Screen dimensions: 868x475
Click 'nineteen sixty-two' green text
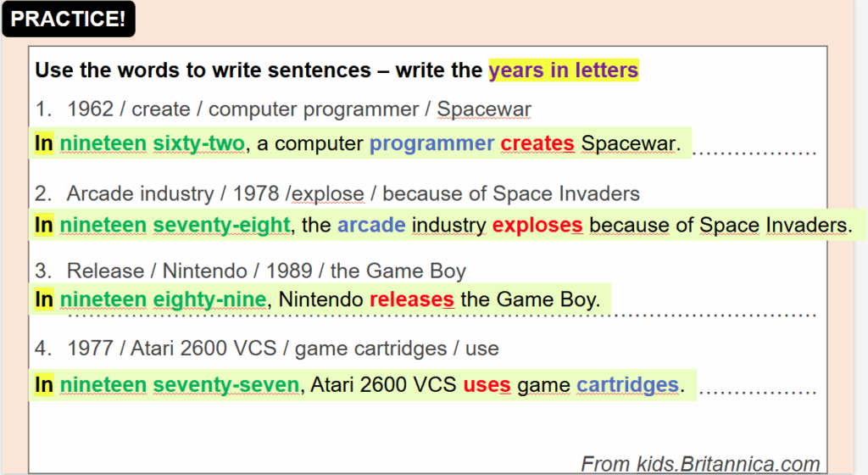[153, 143]
